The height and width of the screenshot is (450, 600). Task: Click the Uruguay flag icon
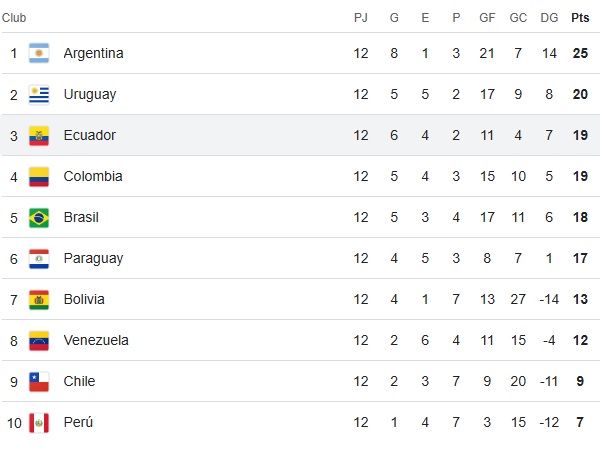click(39, 94)
